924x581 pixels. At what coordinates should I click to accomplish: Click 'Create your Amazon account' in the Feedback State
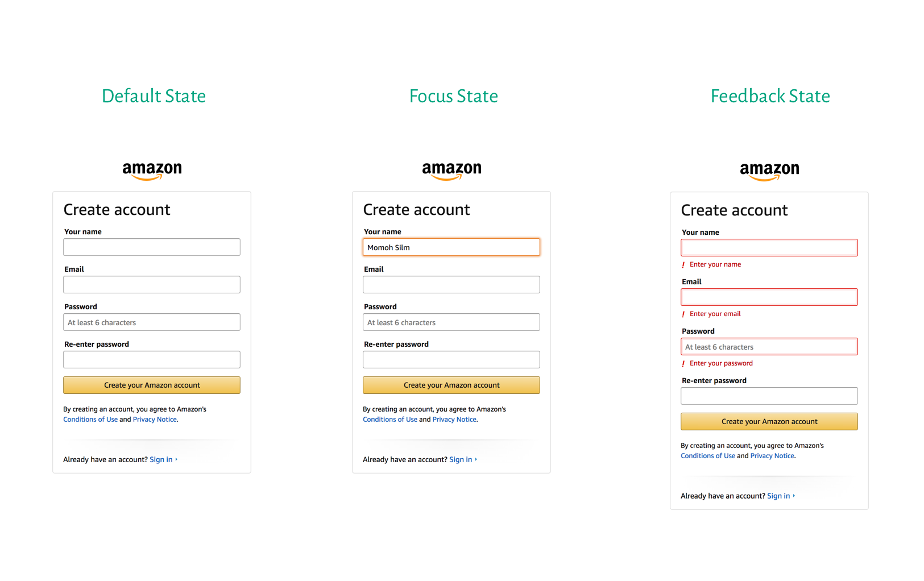(x=769, y=421)
